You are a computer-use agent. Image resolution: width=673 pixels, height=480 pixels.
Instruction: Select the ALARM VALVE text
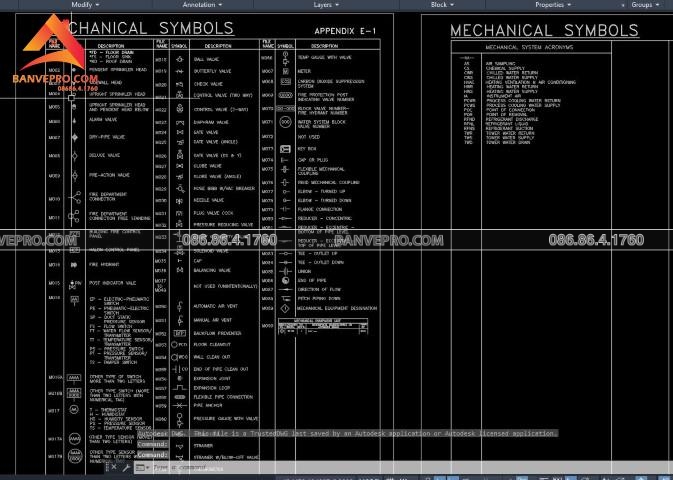pos(103,120)
